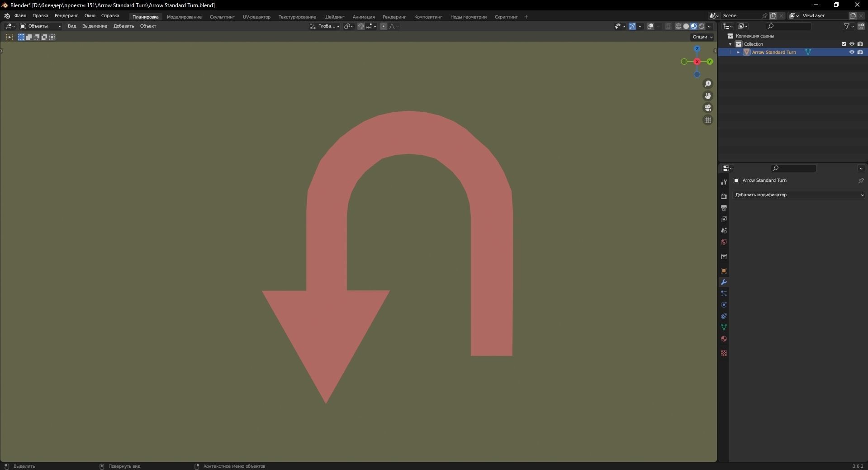Click the new collection icon in the outliner
The height and width of the screenshot is (470, 868).
pyautogui.click(x=861, y=26)
